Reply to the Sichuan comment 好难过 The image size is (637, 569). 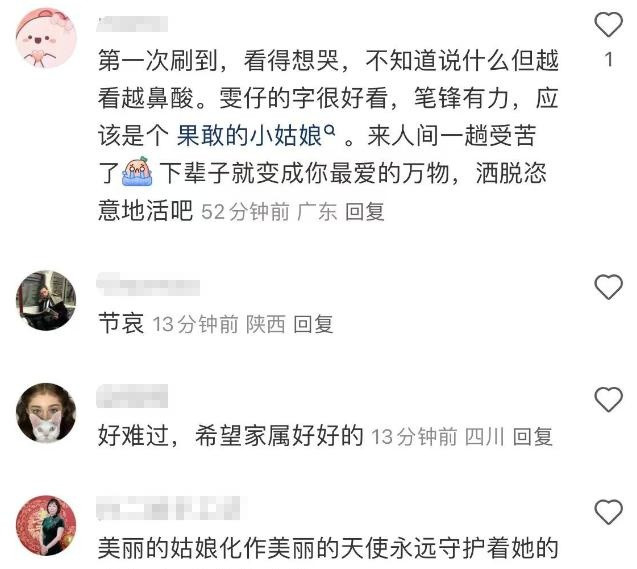pyautogui.click(x=532, y=437)
